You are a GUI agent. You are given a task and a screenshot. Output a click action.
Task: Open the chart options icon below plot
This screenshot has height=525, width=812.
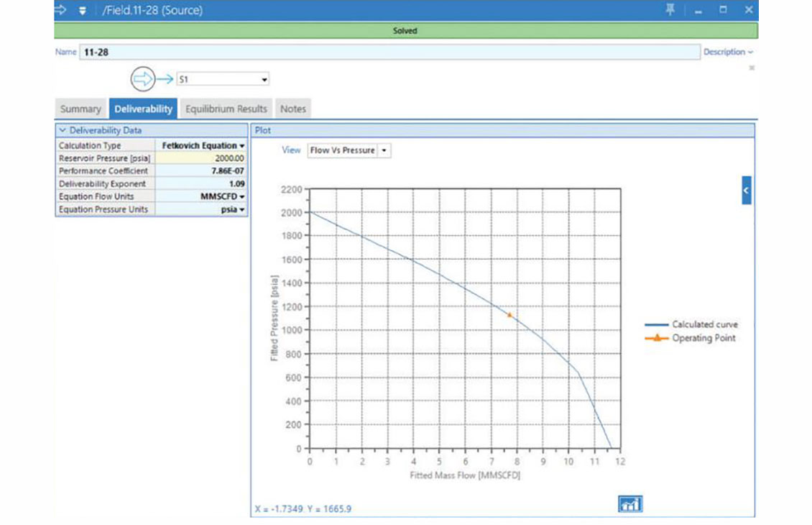point(630,503)
